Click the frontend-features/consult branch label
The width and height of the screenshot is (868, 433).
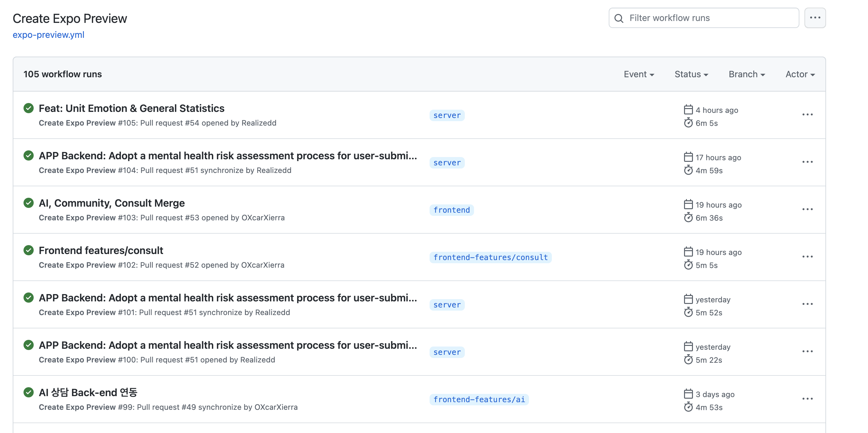click(x=490, y=258)
